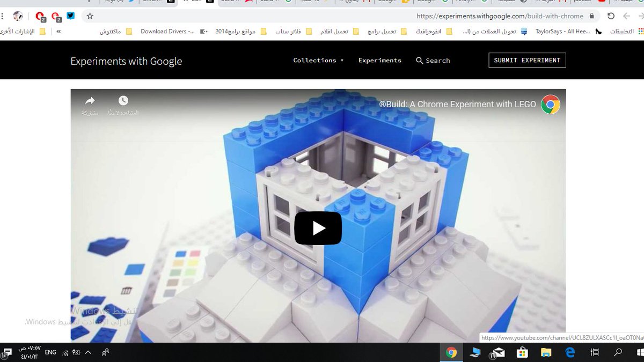Click the People icon in taskbar
Viewport: 644px width, 362px height.
(x=105, y=352)
